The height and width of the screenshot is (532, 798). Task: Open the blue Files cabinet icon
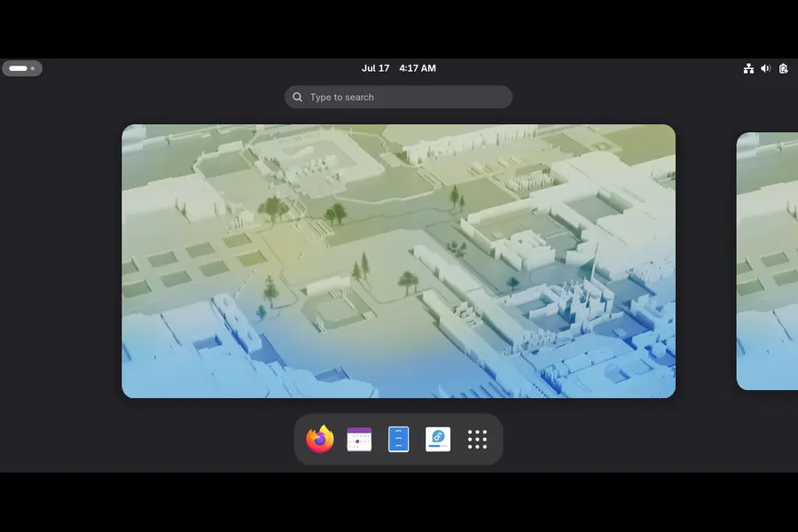pyautogui.click(x=398, y=440)
